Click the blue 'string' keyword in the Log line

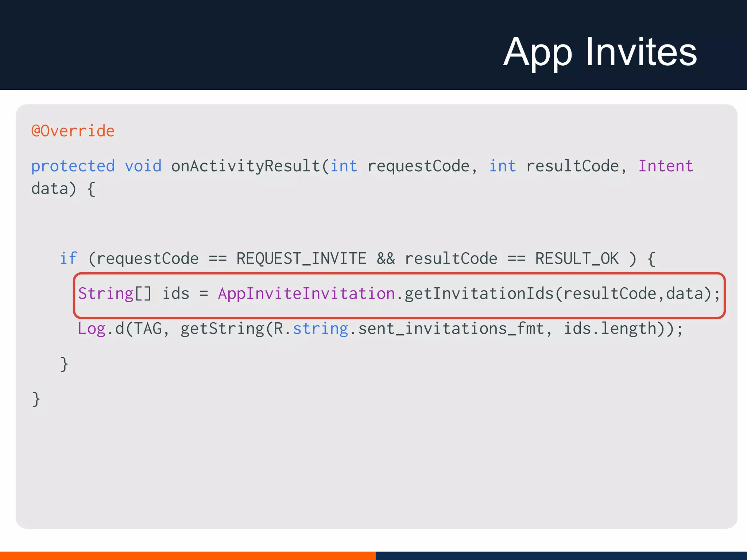point(321,329)
